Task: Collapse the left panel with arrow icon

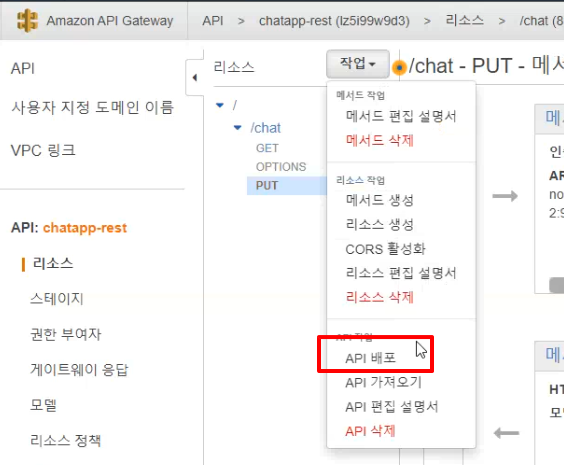Action: click(x=195, y=77)
